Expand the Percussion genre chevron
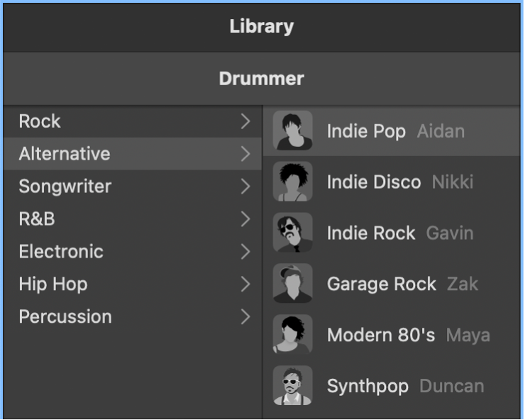Screen dimensions: 525x420 pos(245,316)
